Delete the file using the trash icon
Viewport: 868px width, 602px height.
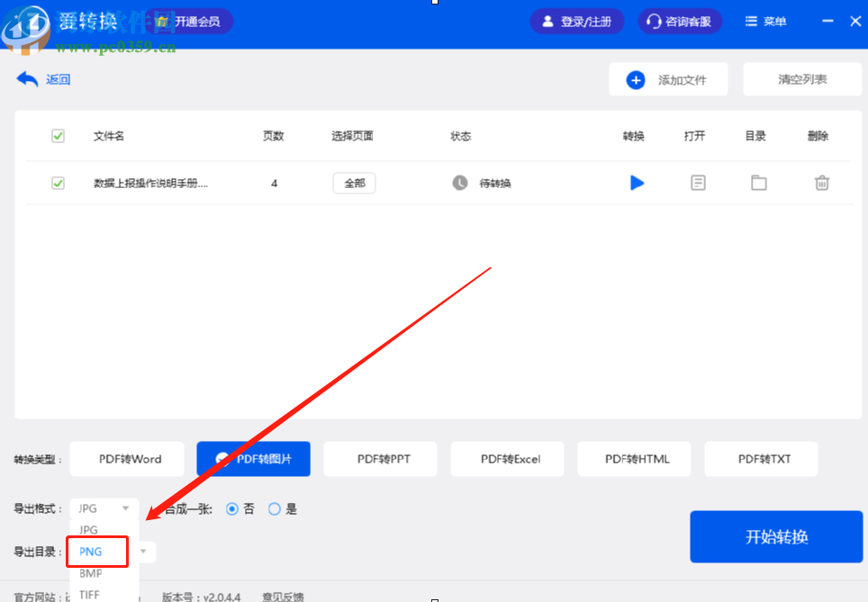821,183
